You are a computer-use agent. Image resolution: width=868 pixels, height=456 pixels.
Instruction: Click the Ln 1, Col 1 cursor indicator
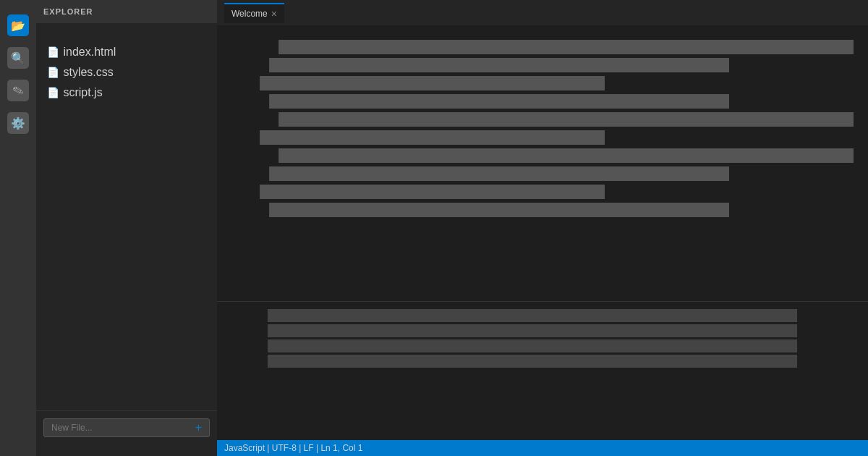(341, 448)
